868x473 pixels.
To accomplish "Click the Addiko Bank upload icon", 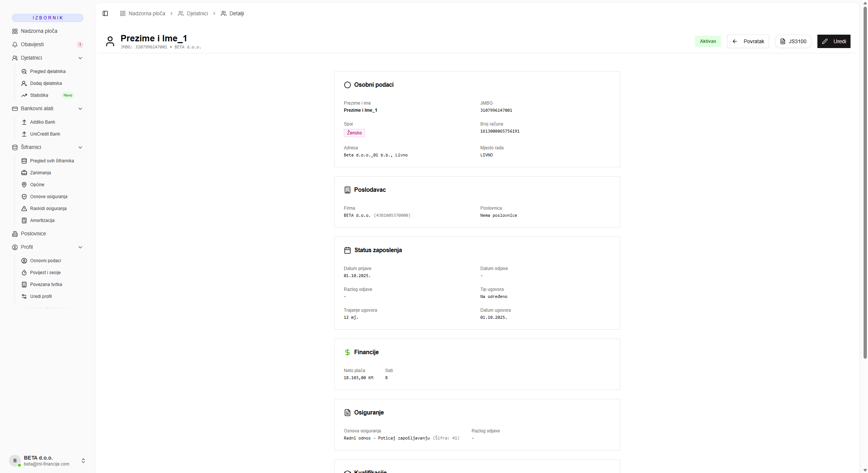I will (x=24, y=122).
